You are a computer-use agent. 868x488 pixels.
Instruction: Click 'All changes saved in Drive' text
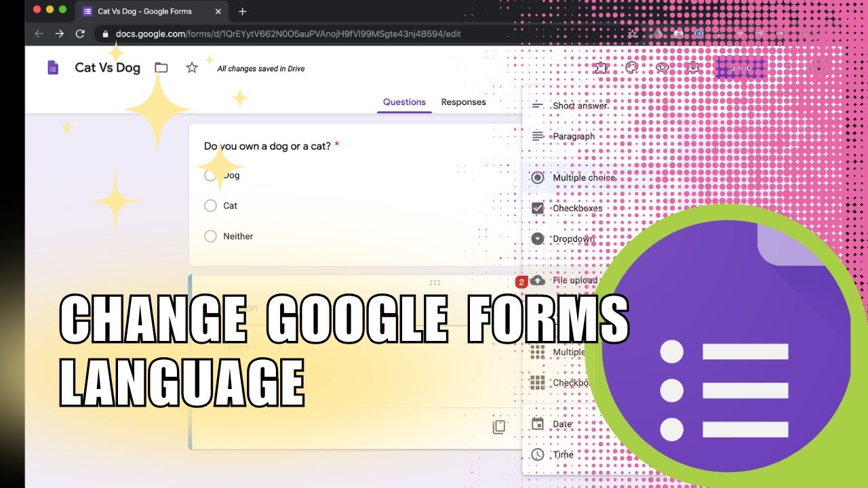(261, 68)
